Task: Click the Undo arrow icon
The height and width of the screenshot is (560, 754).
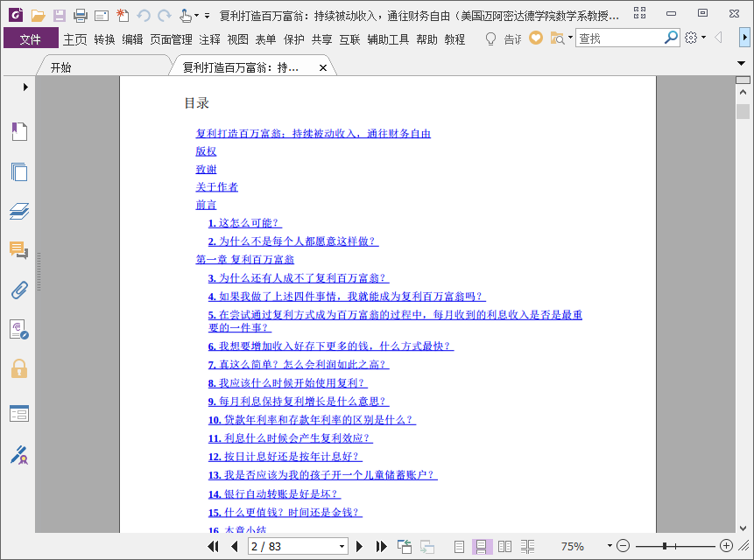Action: (x=144, y=16)
